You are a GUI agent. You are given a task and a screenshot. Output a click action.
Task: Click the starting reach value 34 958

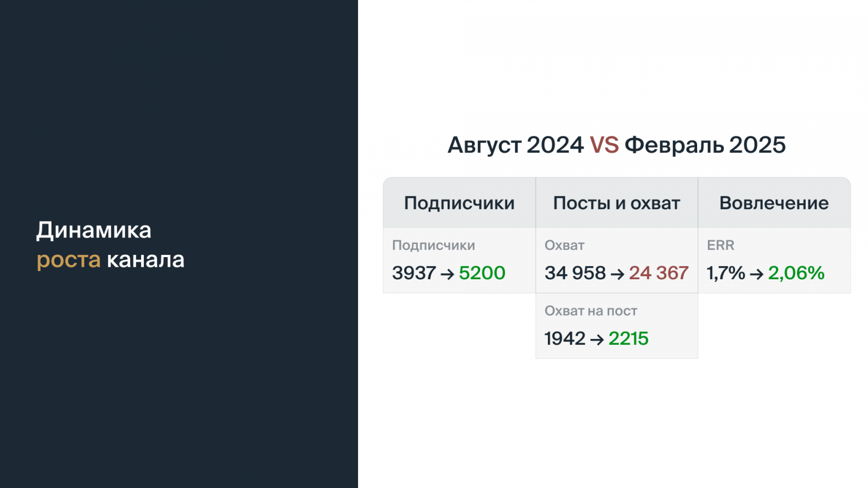coord(575,273)
